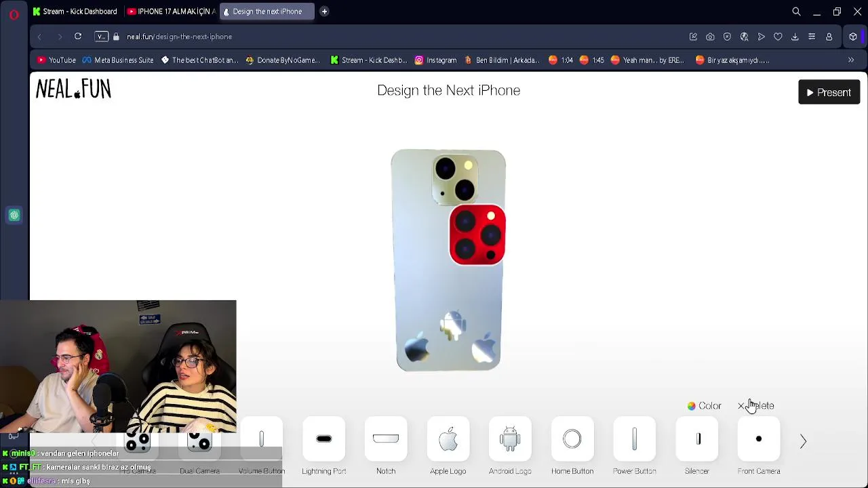
Task: Open Easy Setup sliders icon
Action: (812, 37)
